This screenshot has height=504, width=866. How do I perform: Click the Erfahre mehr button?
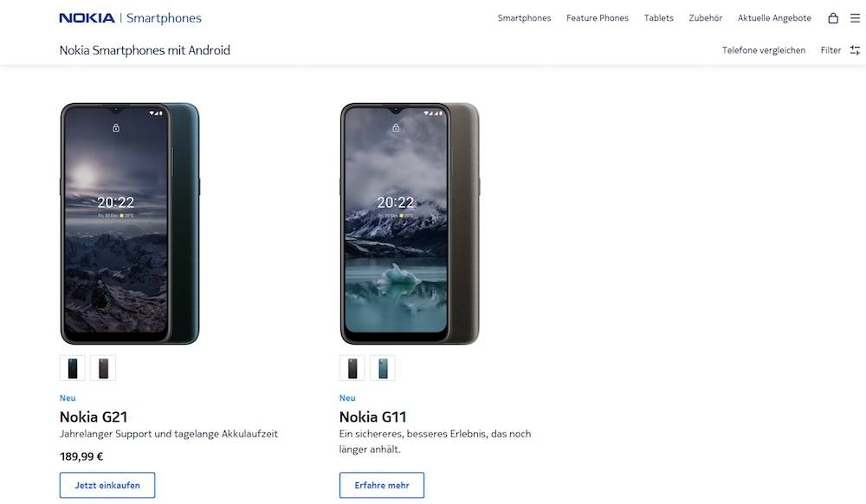click(382, 485)
